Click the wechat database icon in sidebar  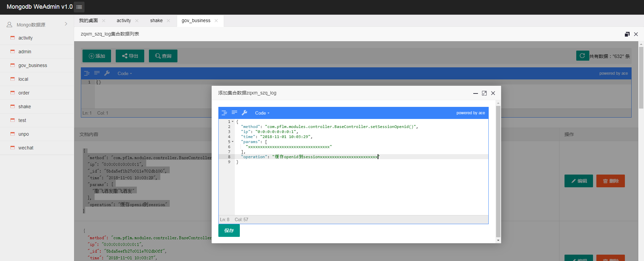[x=12, y=147]
